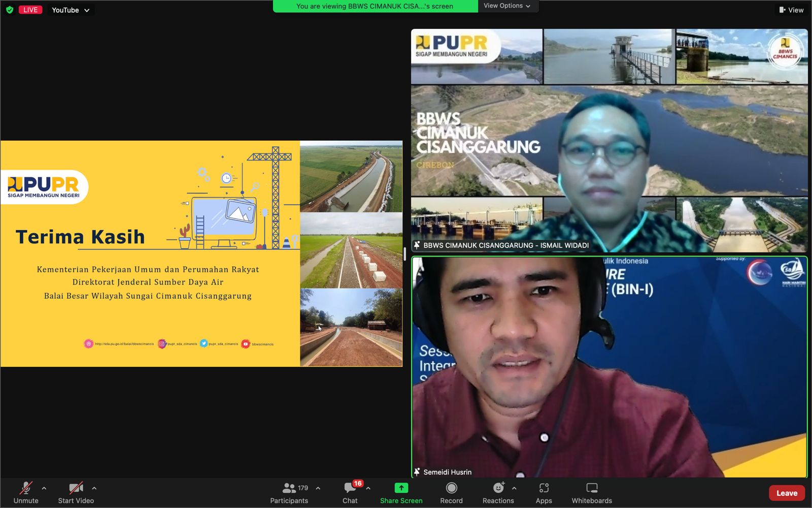This screenshot has width=812, height=508.
Task: Click the red 16 unread chat badge
Action: pyautogui.click(x=358, y=484)
